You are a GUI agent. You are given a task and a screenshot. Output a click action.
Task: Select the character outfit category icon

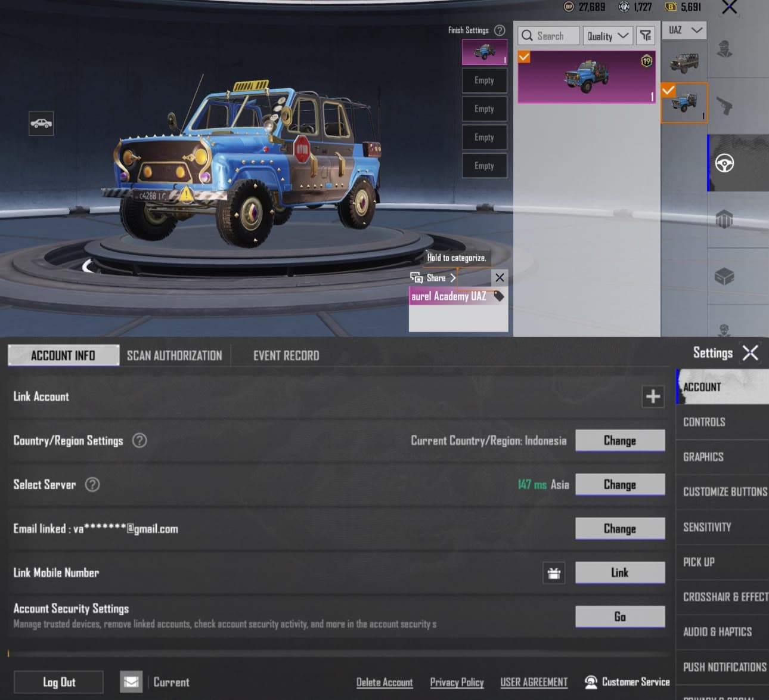pos(724,49)
